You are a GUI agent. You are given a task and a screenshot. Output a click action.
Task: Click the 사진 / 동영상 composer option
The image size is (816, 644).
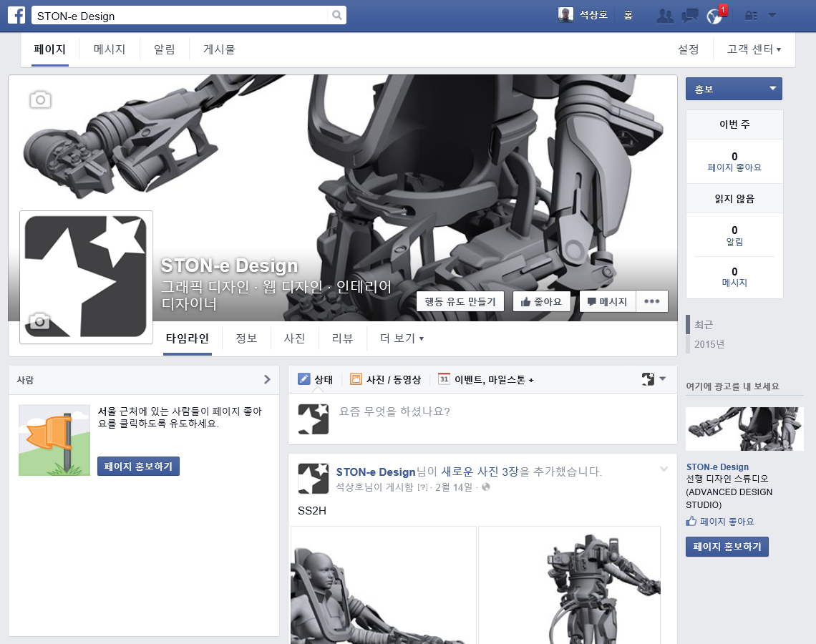(386, 380)
